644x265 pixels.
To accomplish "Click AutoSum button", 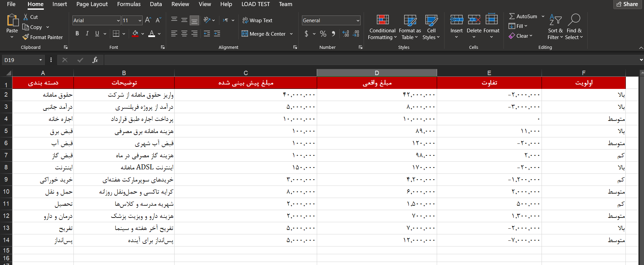I will [x=523, y=16].
